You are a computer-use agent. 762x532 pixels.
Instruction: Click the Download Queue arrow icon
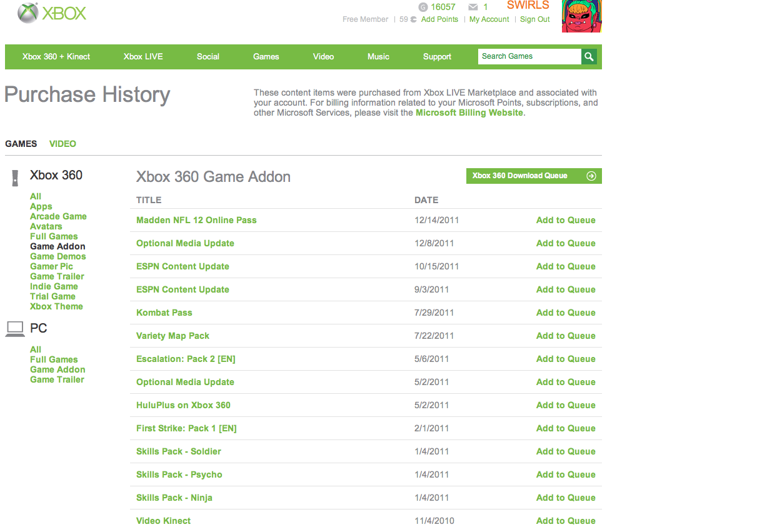591,176
